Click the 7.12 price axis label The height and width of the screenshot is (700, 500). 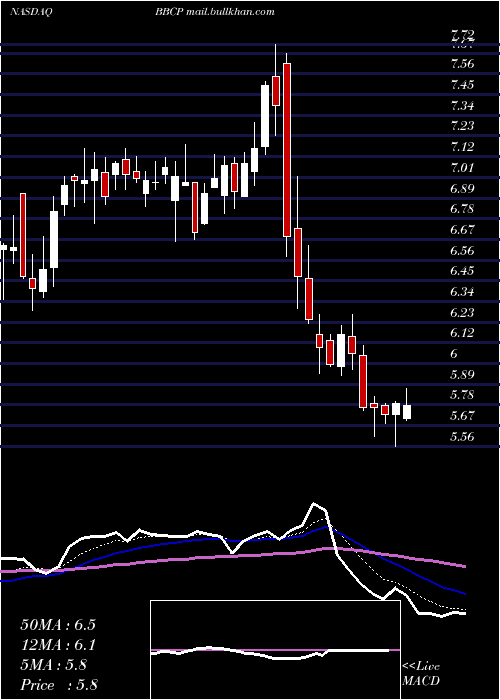(462, 147)
